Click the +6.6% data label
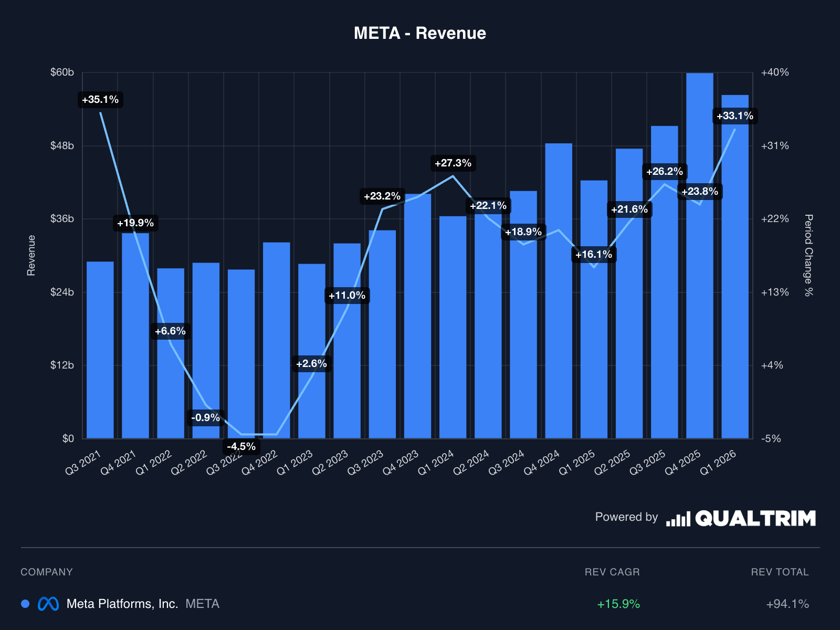The width and height of the screenshot is (840, 630). pyautogui.click(x=170, y=331)
